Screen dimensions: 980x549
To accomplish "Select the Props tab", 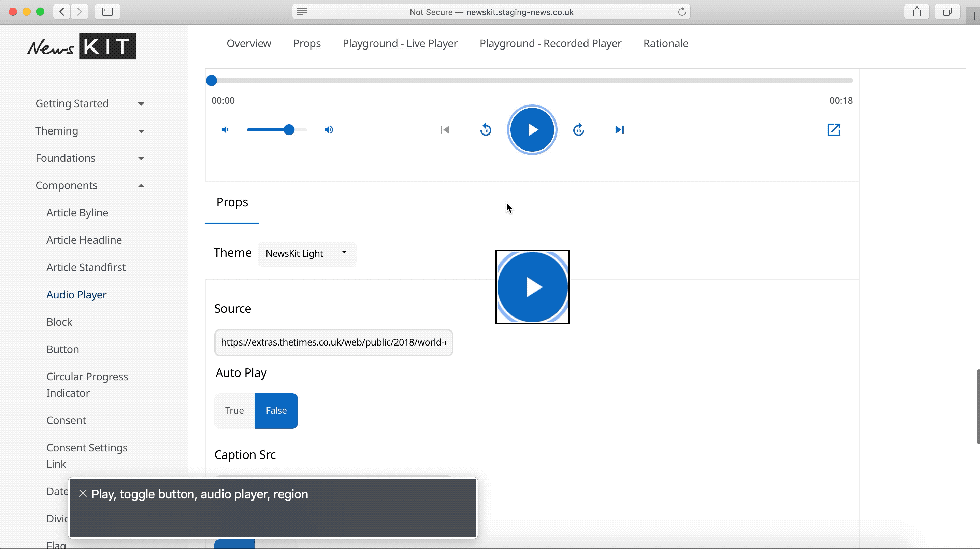I will [x=232, y=202].
